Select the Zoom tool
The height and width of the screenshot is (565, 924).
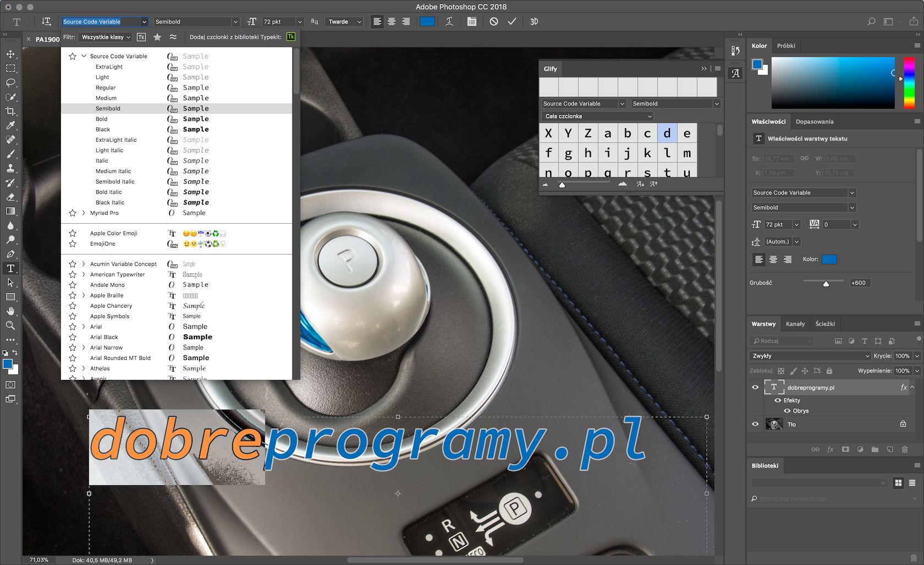(x=10, y=325)
